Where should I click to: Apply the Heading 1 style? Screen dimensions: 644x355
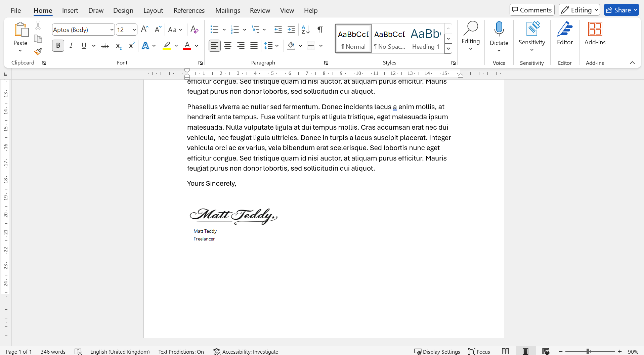[x=425, y=38]
